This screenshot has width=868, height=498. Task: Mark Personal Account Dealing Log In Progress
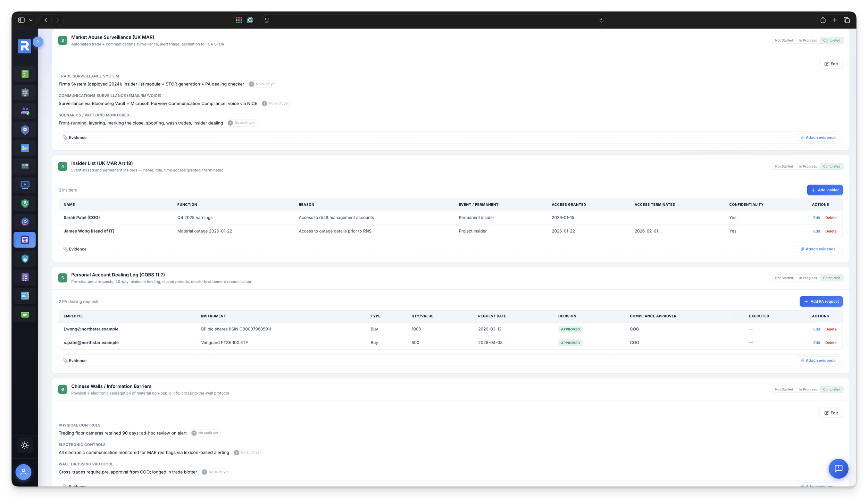coord(808,278)
